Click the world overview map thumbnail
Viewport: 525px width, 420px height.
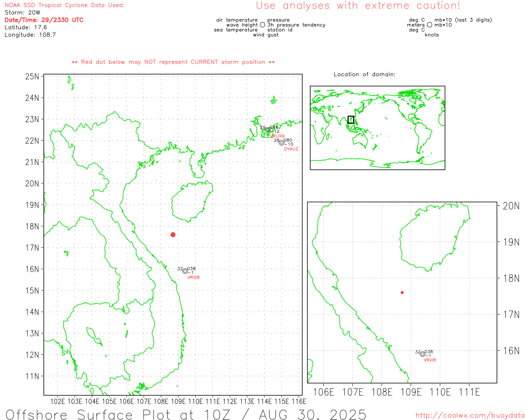pos(377,128)
